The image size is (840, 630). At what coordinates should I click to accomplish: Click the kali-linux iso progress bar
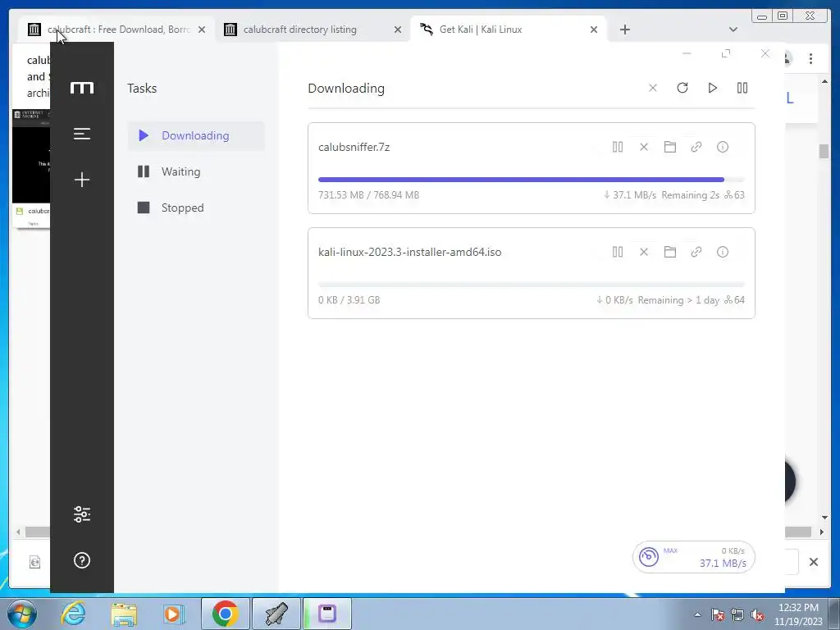pos(532,285)
